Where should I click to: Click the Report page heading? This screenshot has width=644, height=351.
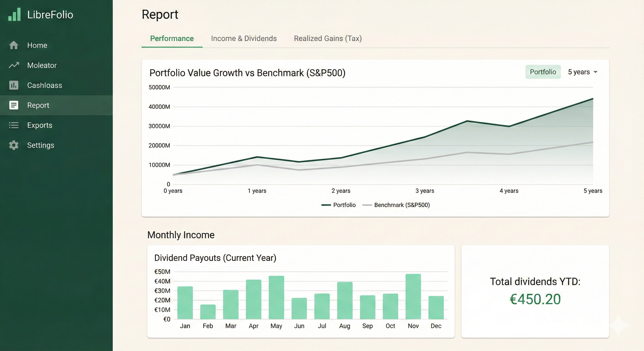pyautogui.click(x=160, y=14)
